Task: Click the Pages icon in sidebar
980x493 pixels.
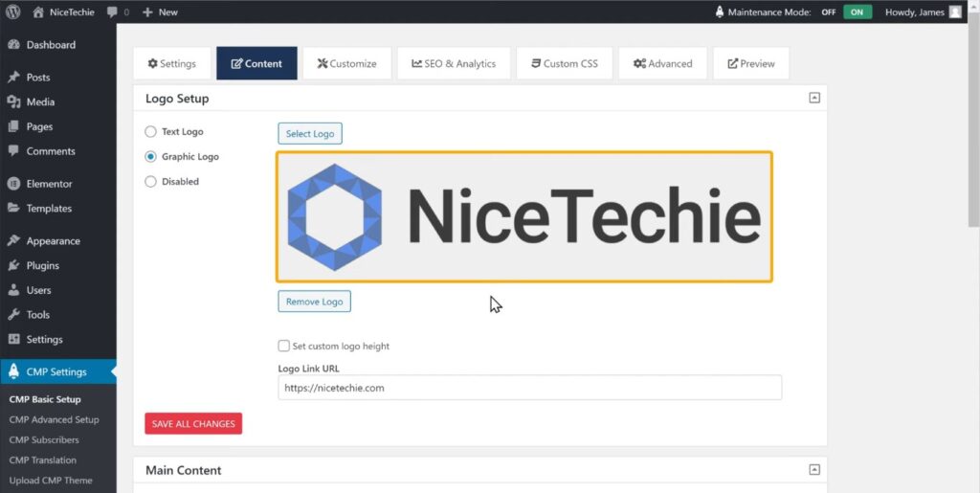Action: point(13,127)
